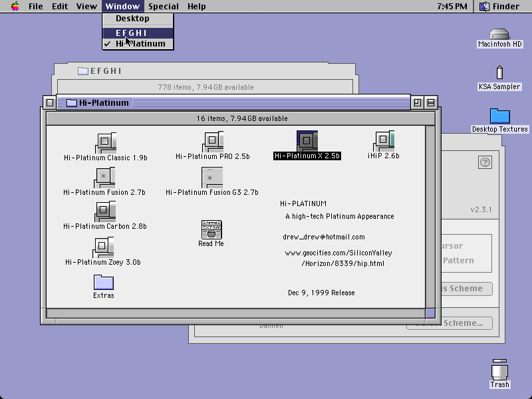Click the 'Hi-PLATINUM' heading text
This screenshot has height=399, width=532.
point(303,203)
